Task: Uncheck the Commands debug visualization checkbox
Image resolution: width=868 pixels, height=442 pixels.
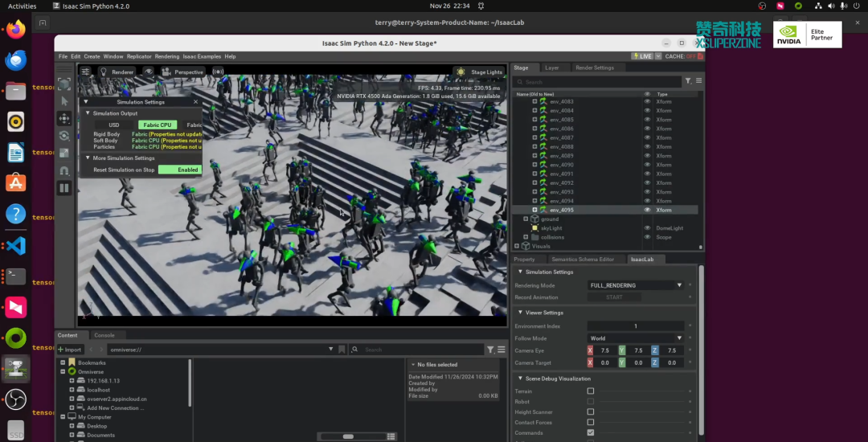Action: (x=591, y=432)
